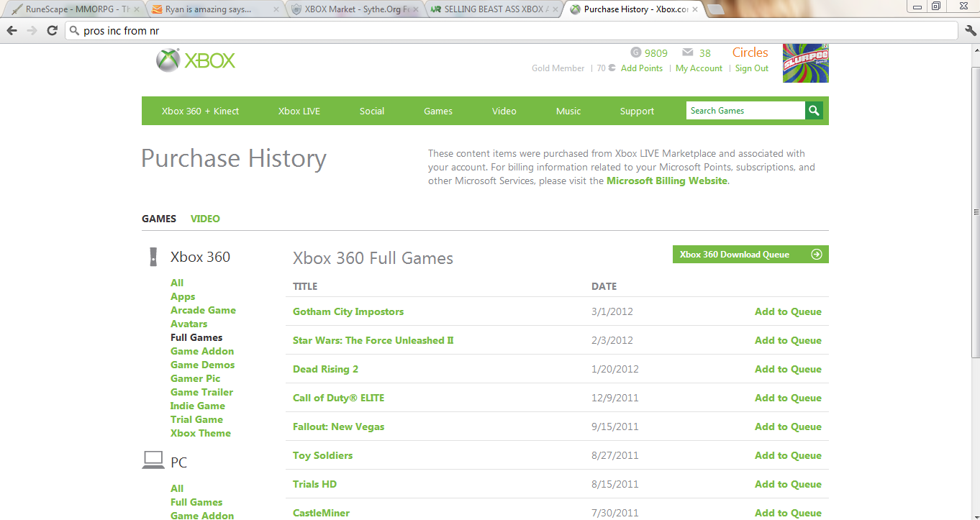The width and height of the screenshot is (980, 520).
Task: Filter by Trial Game
Action: point(196,419)
